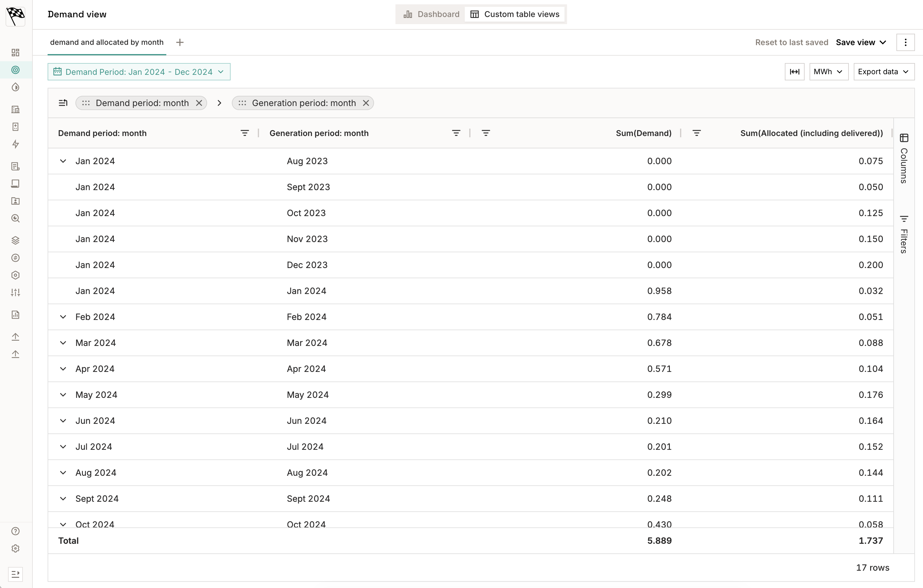Screen dimensions: 923x588
Task: Open the MWh units dropdown
Action: (828, 72)
